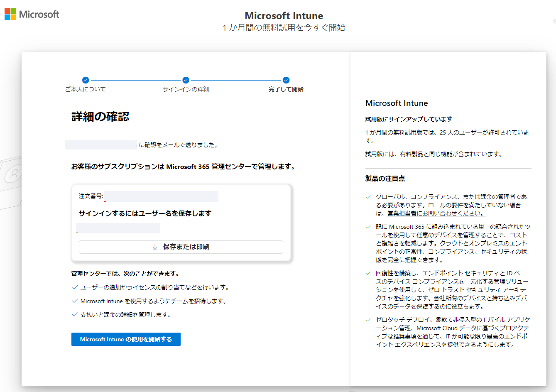The width and height of the screenshot is (556, 392).
Task: Click the 試用版にサインアップしています text
Action: click(x=409, y=119)
